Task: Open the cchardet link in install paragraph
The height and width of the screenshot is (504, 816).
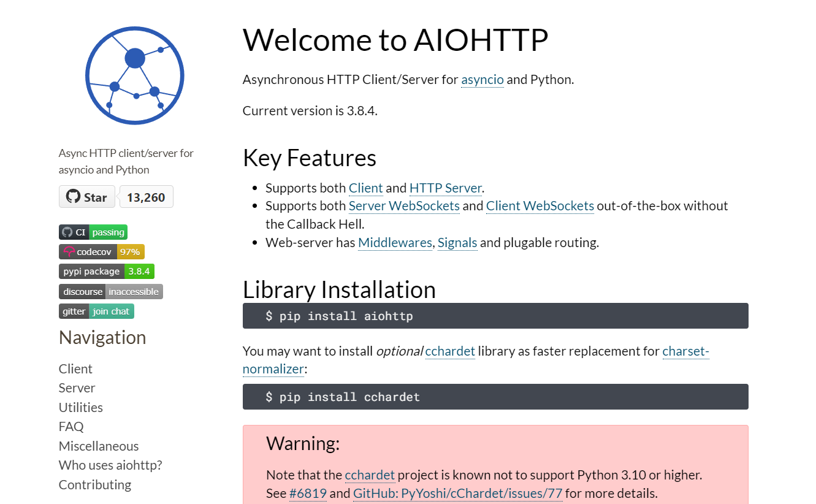Action: coord(450,351)
